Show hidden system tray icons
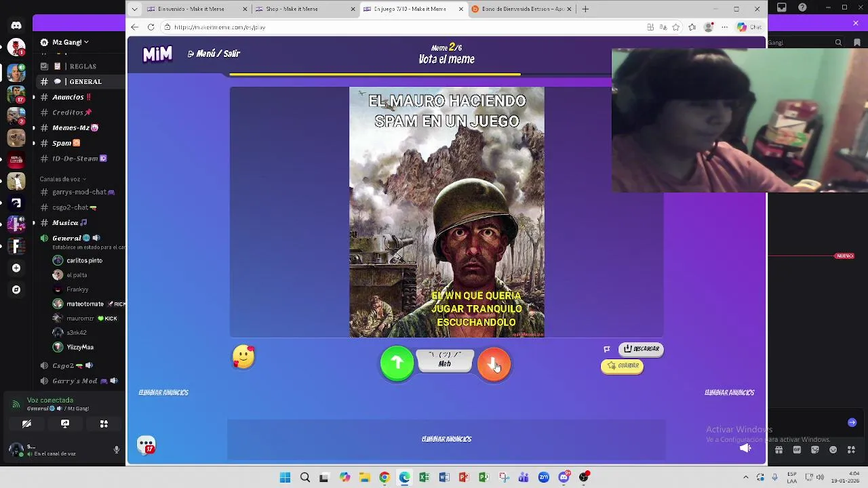This screenshot has height=488, width=868. click(745, 477)
